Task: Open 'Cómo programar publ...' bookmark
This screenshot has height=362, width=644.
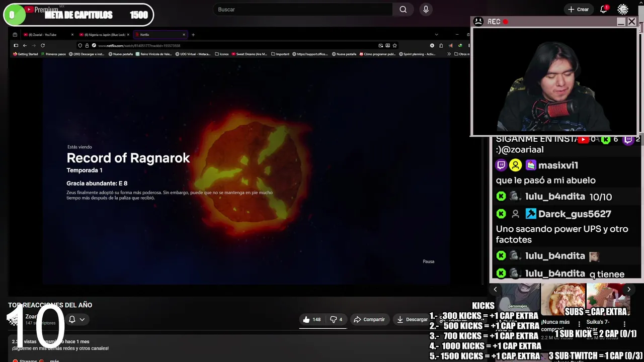Action: click(x=377, y=54)
